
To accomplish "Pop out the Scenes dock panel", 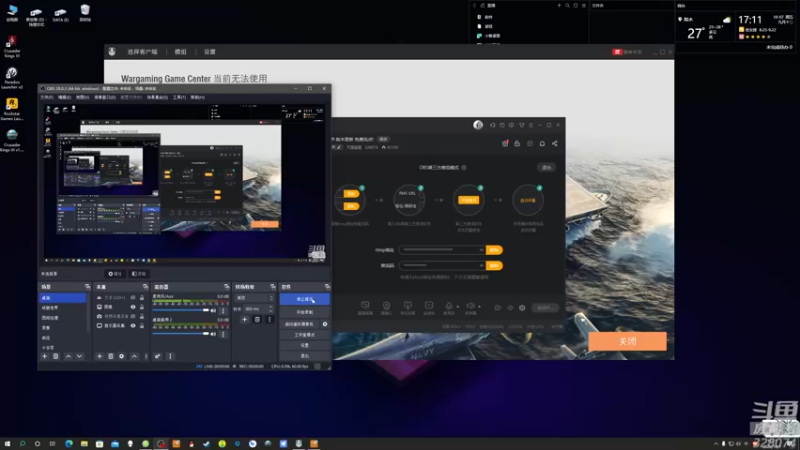I will point(87,287).
